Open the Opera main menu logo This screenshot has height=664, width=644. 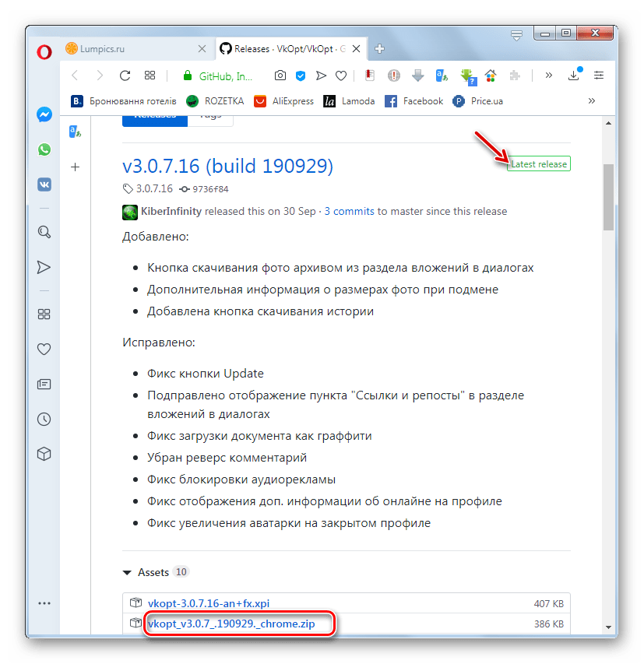[x=44, y=50]
